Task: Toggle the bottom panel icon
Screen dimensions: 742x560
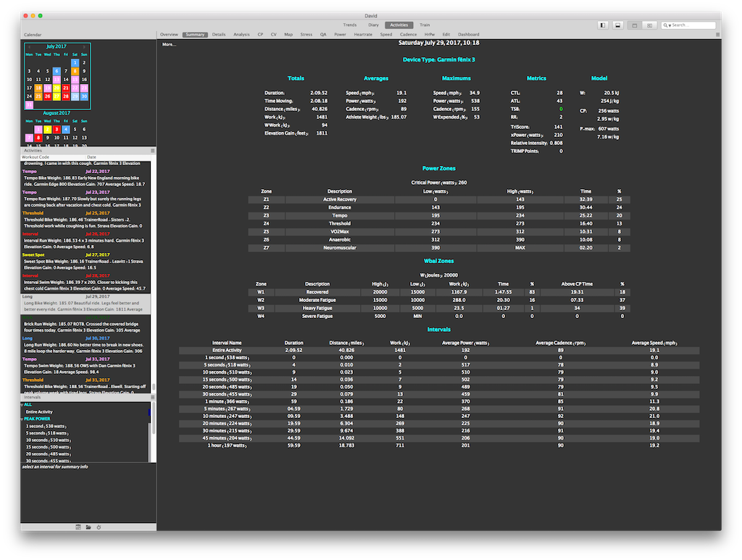Action: click(x=617, y=25)
